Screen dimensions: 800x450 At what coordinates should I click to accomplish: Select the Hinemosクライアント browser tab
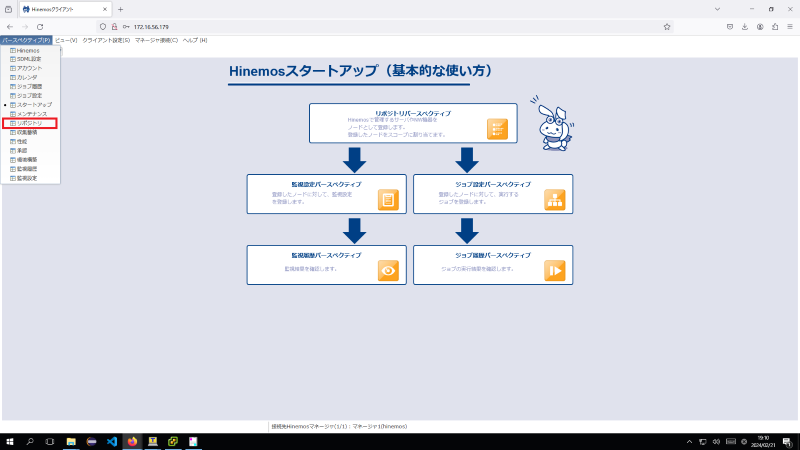click(x=65, y=9)
